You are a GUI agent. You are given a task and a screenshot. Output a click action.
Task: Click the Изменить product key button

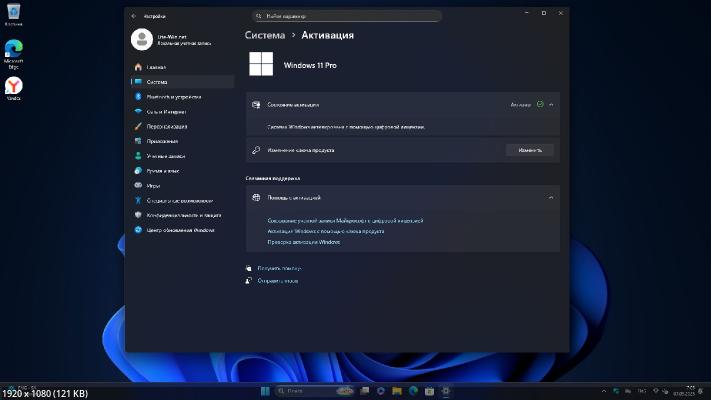point(529,150)
